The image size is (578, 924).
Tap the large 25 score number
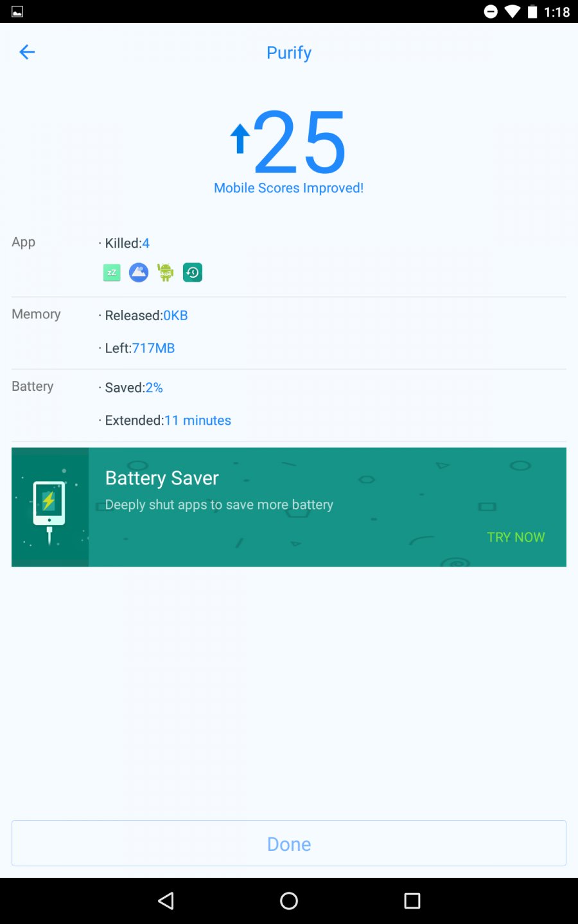tap(300, 142)
